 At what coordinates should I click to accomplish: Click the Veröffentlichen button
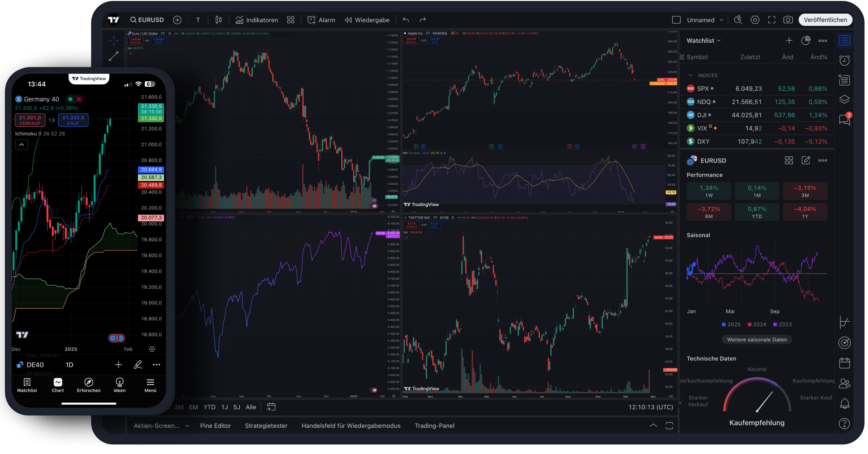825,20
